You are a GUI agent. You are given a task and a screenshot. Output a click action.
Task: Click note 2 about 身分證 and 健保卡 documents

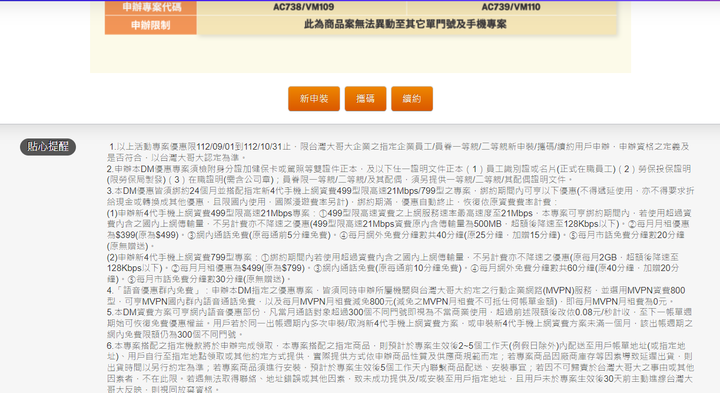coord(399,174)
